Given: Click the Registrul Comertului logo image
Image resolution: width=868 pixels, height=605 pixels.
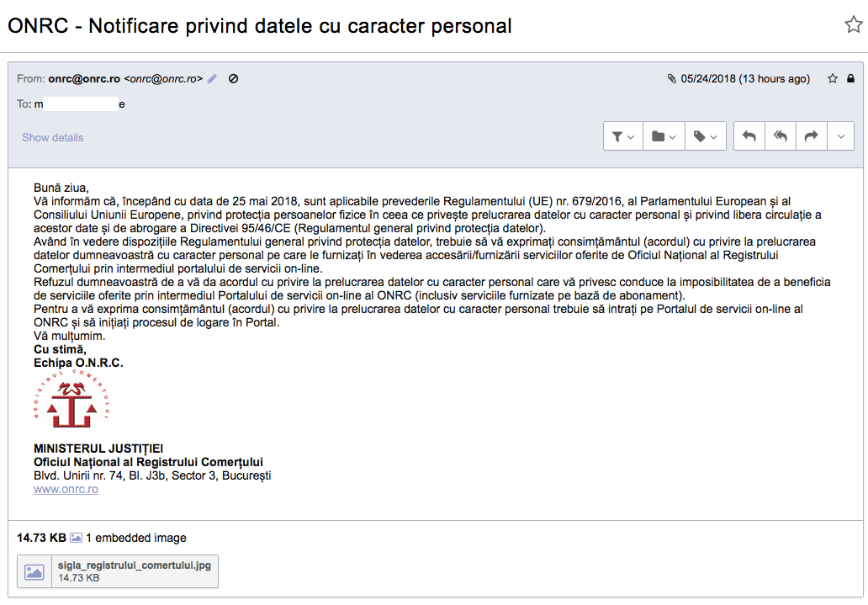Looking at the screenshot, I should click(x=72, y=399).
